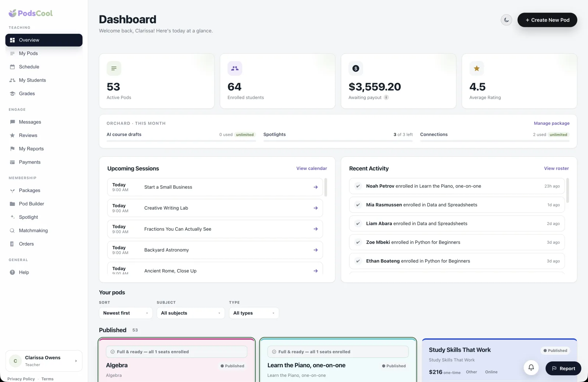Click the Payments card icon
This screenshot has height=382, width=588.
tap(12, 162)
